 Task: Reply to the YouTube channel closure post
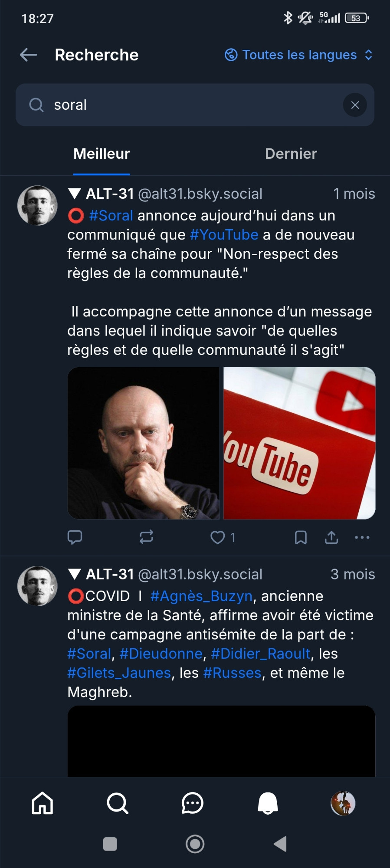(x=75, y=537)
